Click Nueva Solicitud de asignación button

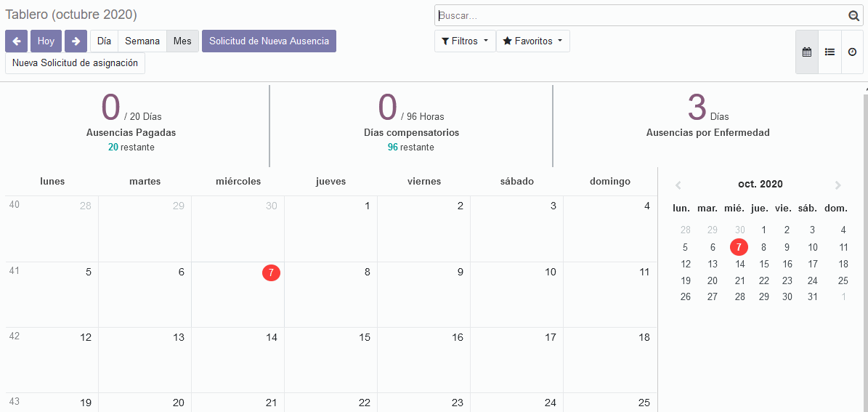pos(75,63)
